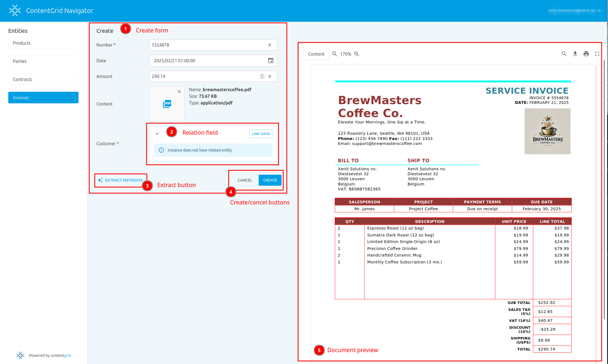Collapse the Customer relation chevron

157,134
